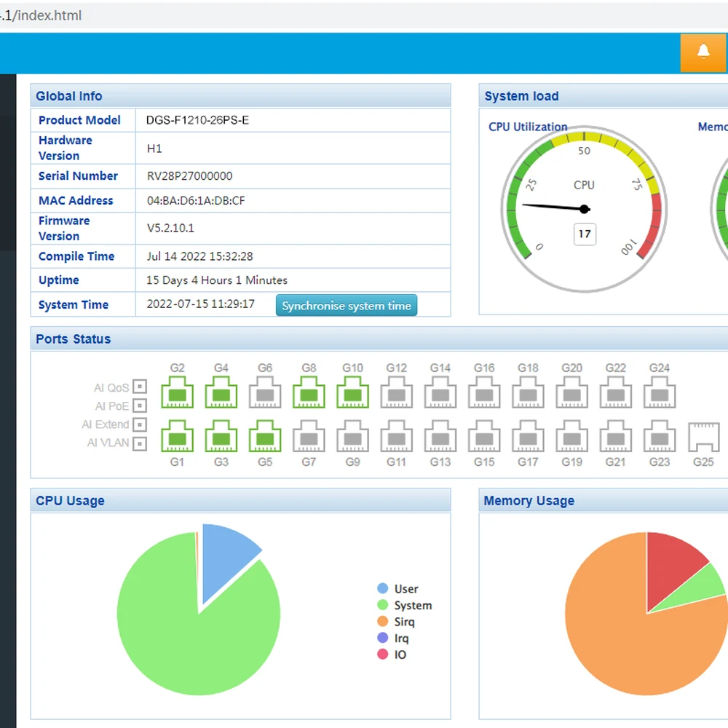728x728 pixels.
Task: Click the Global Info panel header
Action: click(x=240, y=95)
